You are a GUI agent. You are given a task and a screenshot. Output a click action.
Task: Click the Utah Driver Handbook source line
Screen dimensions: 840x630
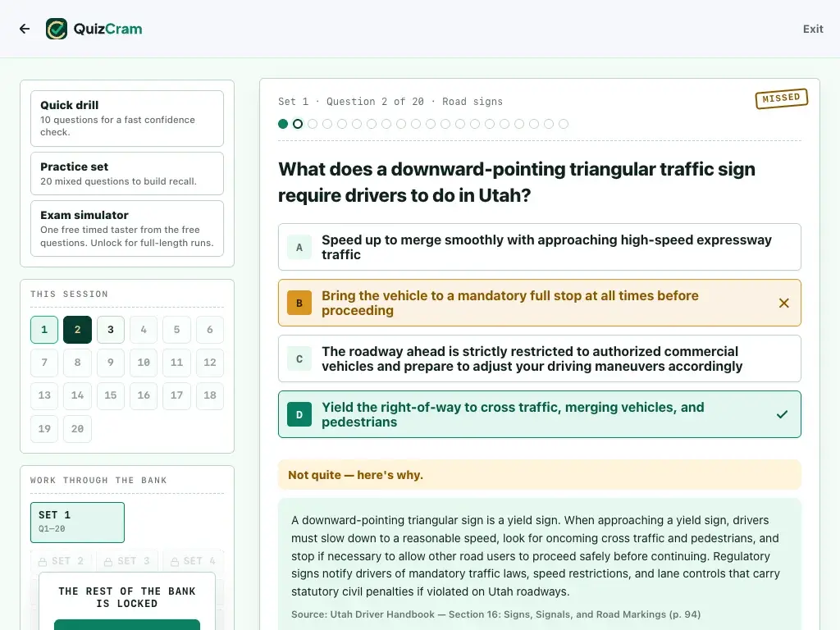pos(496,614)
